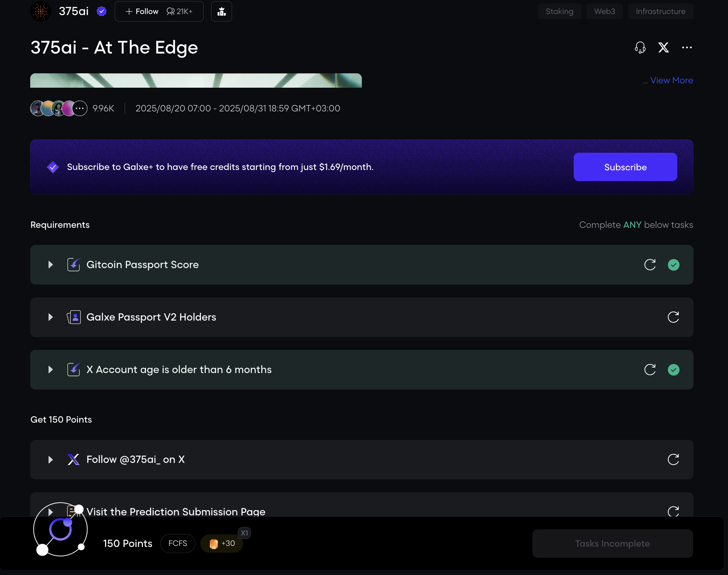
Task: Select the Staking tag
Action: 559,11
